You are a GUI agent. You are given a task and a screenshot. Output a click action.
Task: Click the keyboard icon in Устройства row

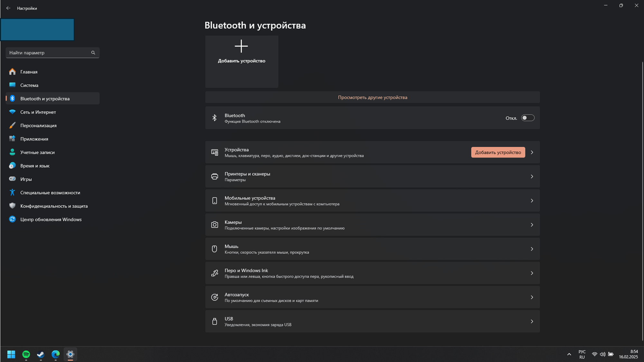click(214, 152)
